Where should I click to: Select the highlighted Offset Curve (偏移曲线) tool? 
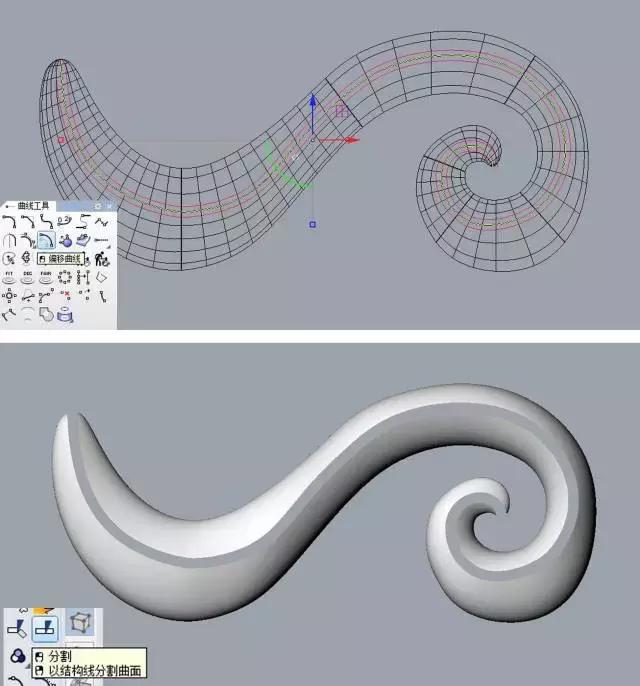[x=46, y=240]
